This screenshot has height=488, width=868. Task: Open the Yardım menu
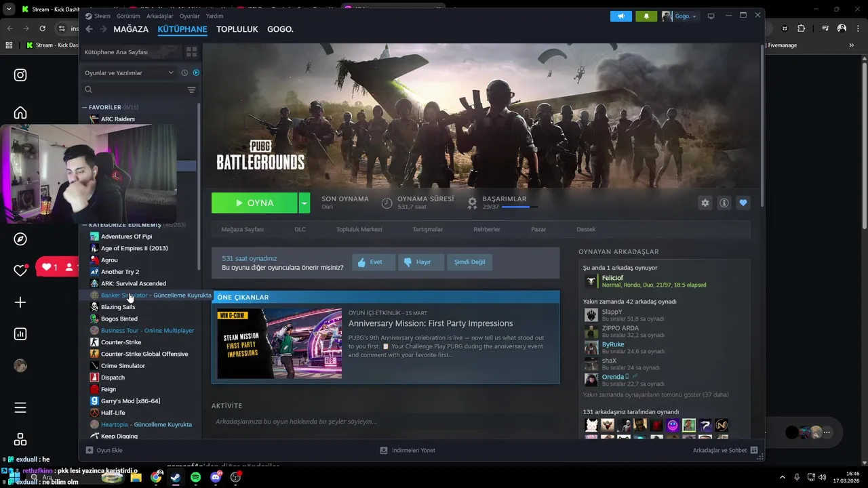[214, 16]
